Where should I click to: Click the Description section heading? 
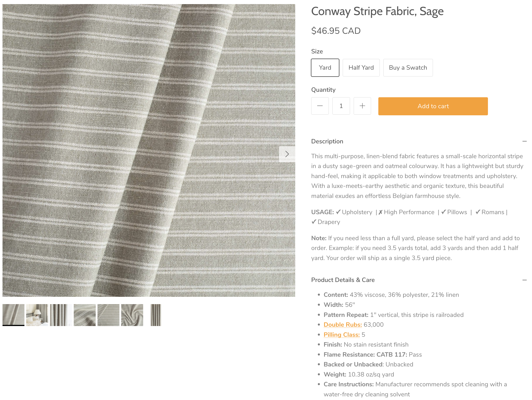click(x=327, y=141)
